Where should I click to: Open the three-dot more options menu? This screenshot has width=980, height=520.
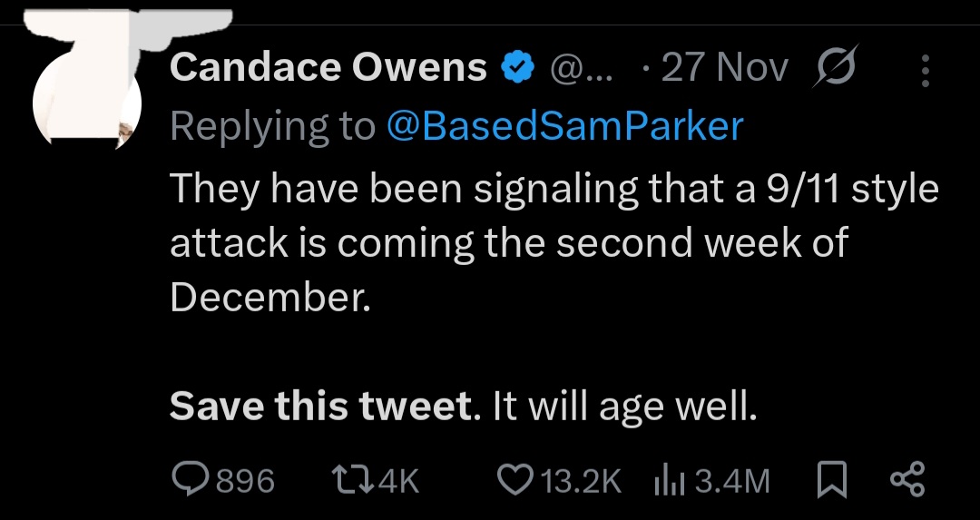(x=925, y=70)
